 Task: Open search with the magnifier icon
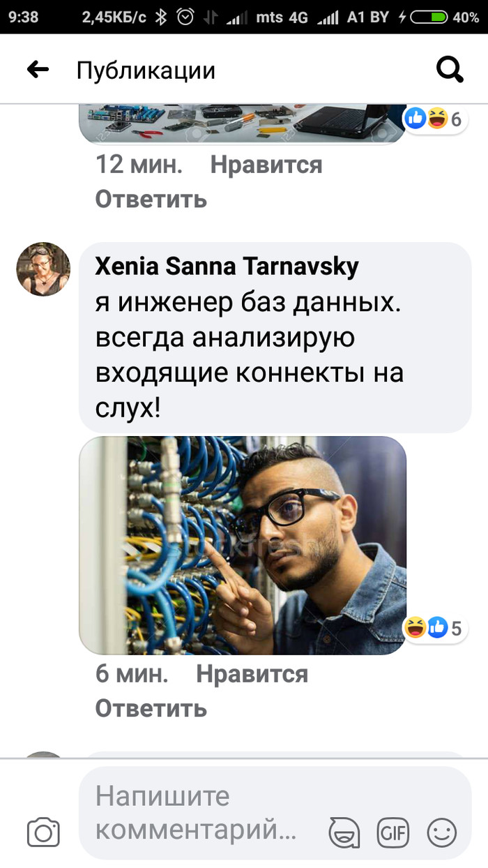(x=450, y=69)
